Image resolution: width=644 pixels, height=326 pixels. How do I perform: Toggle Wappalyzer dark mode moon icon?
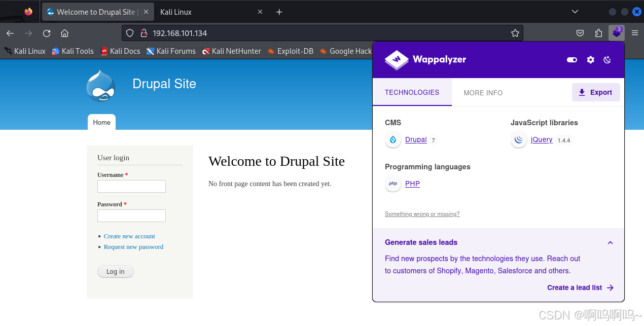(607, 60)
